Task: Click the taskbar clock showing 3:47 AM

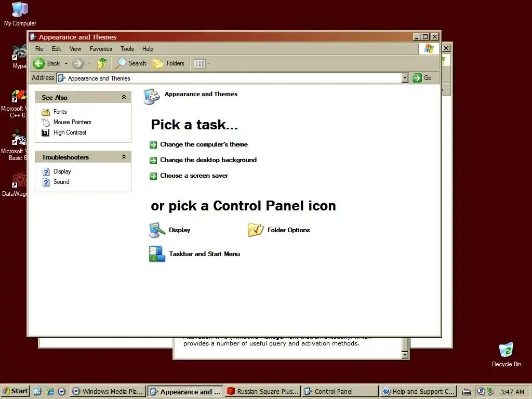Action: pos(512,392)
